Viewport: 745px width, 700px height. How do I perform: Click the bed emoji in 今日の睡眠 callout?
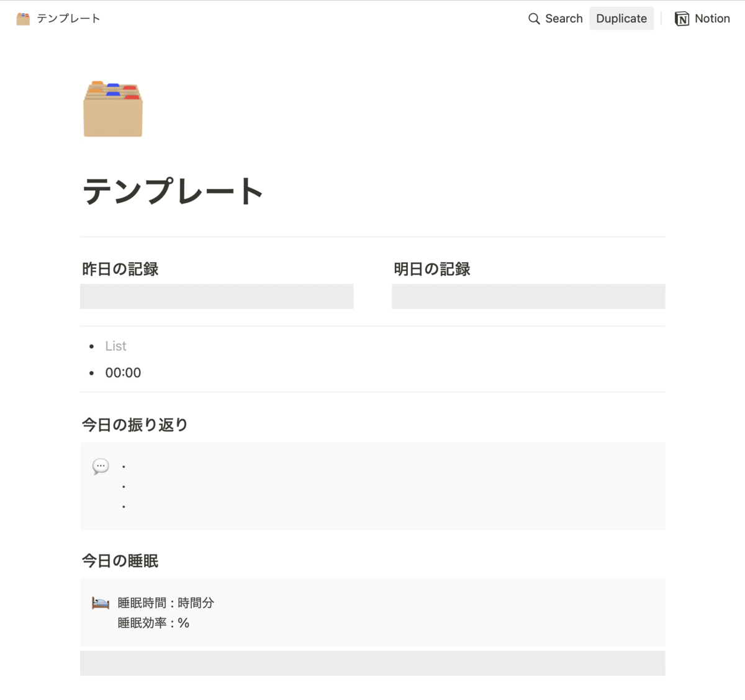100,602
